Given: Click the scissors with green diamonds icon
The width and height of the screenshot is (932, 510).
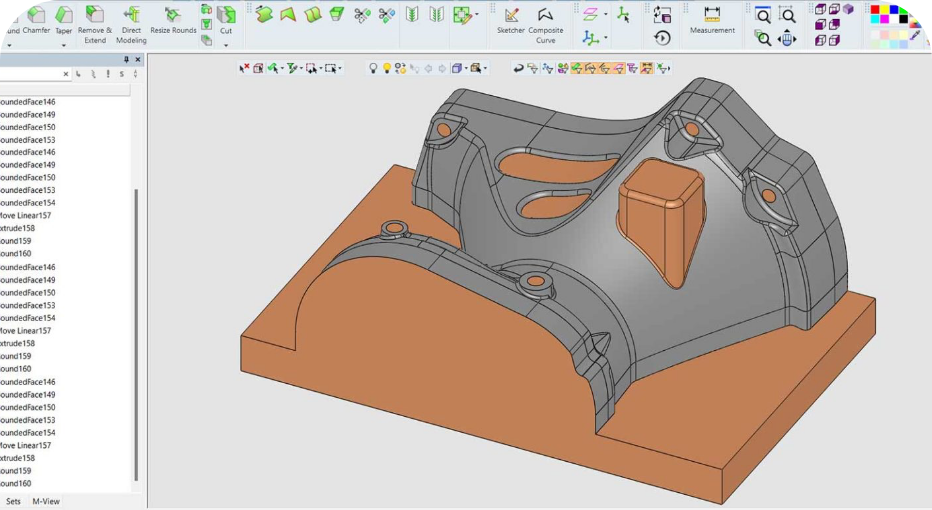Looking at the screenshot, I should (x=362, y=14).
